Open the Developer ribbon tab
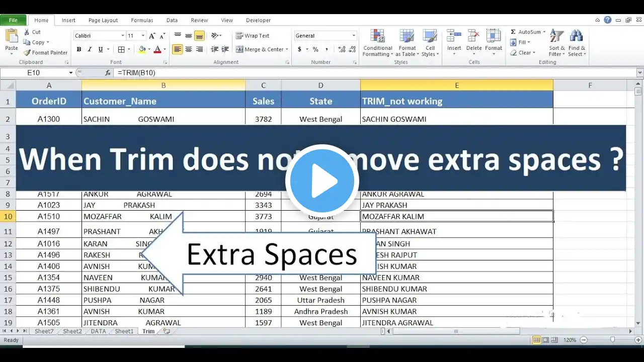This screenshot has width=644, height=362. pos(258,20)
